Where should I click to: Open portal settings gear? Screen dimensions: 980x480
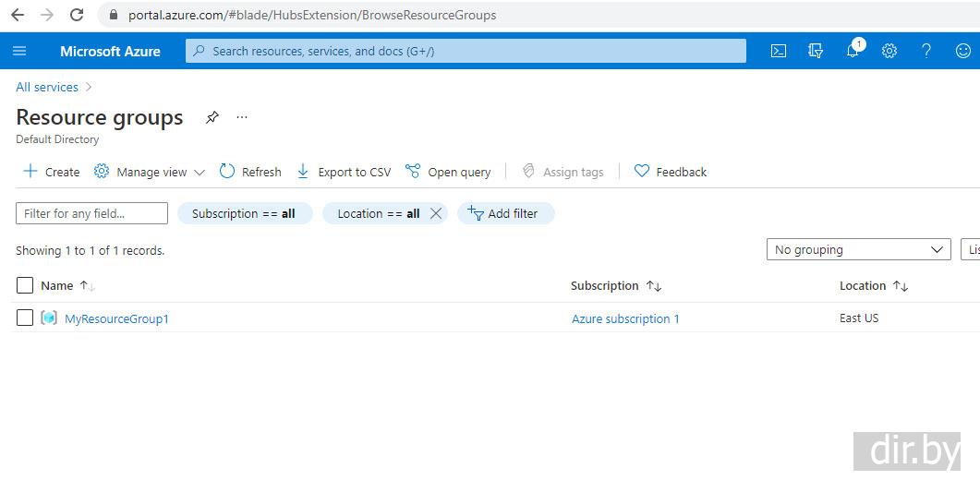pos(889,52)
